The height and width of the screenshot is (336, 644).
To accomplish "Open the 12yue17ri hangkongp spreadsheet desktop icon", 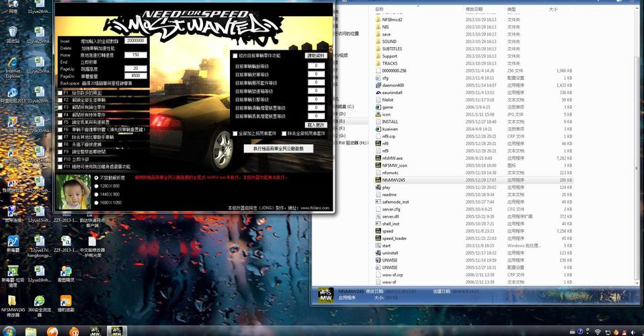I will (40, 246).
